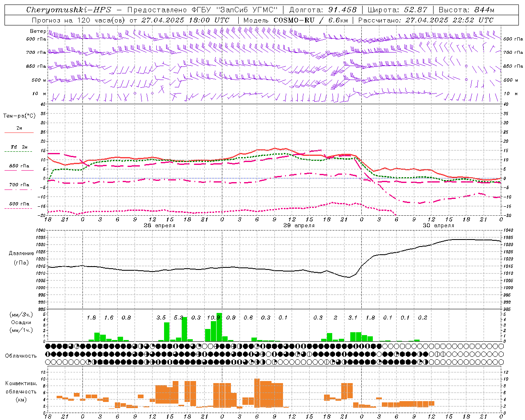Click the 1.6 precipitation value

109,317
